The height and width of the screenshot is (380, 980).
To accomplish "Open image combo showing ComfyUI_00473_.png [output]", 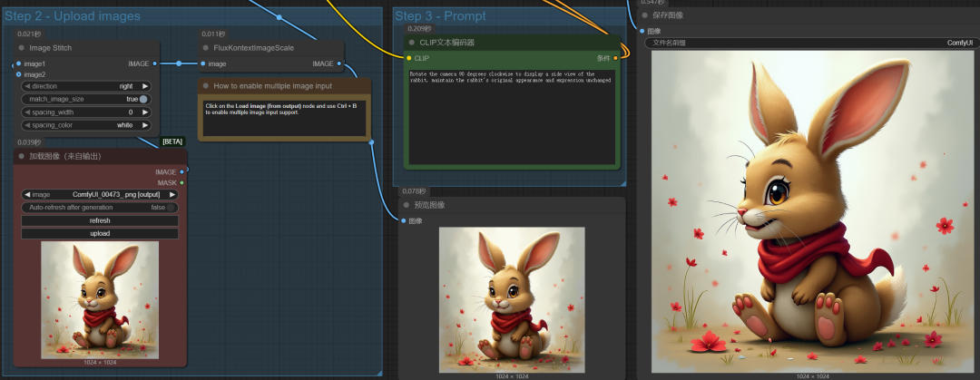I will 100,194.
